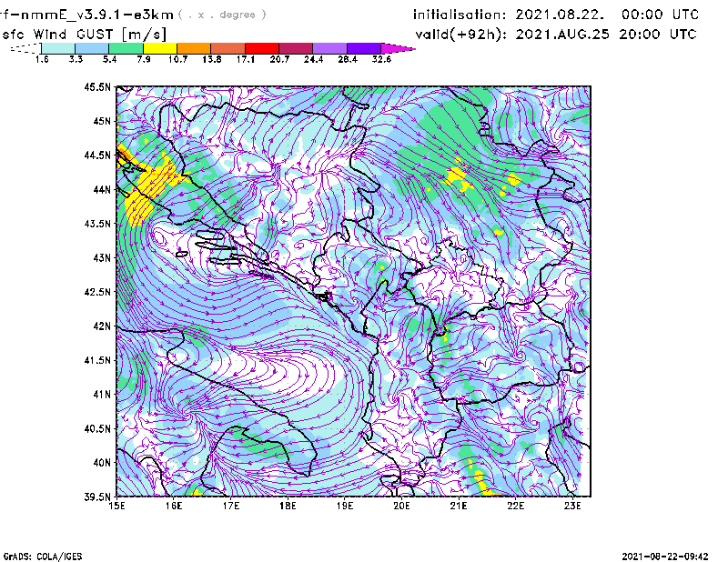
Task: Click the 45.5N latitude axis label
Action: click(x=97, y=87)
